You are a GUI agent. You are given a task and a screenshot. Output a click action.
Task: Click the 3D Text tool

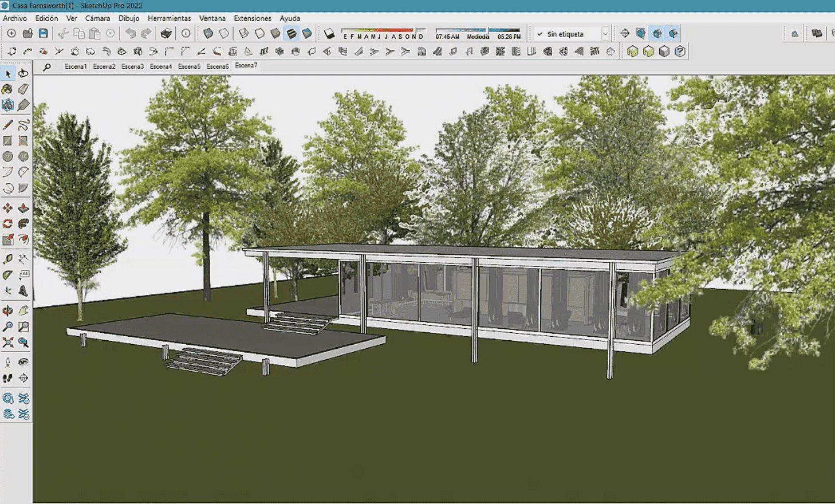(x=23, y=291)
